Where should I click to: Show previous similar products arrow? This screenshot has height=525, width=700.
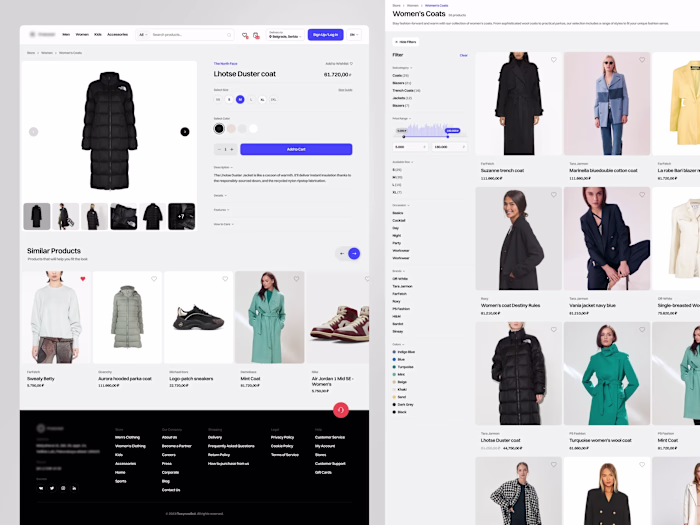coord(342,254)
